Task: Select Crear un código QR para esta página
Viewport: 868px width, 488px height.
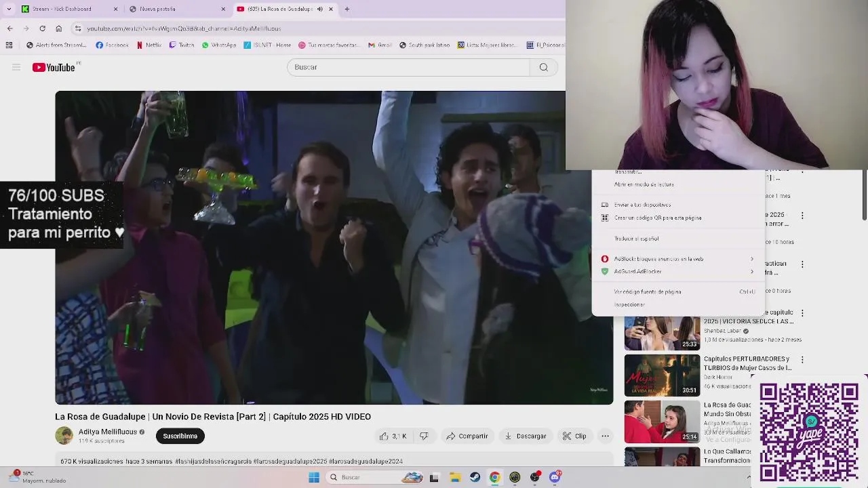Action: click(x=678, y=218)
